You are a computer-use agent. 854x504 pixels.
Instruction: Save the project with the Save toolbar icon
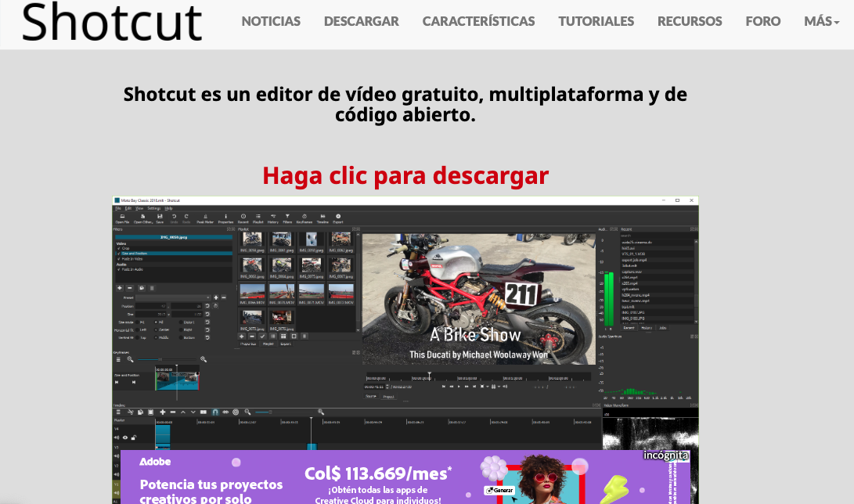click(x=160, y=217)
